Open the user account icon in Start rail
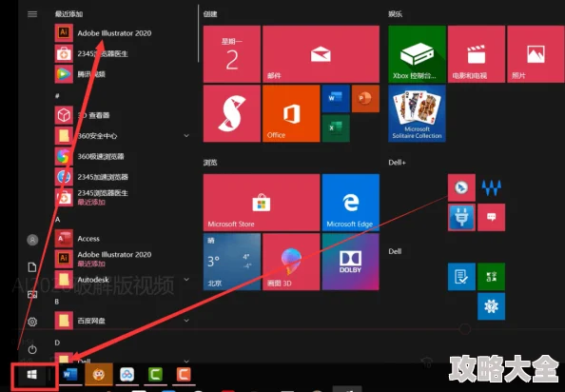565x392 pixels. coord(32,240)
